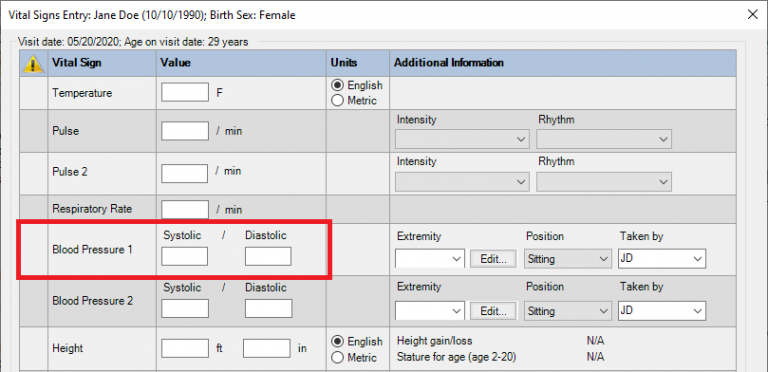Select Metric units for Temperature
Image resolution: width=768 pixels, height=372 pixels.
(x=355, y=100)
